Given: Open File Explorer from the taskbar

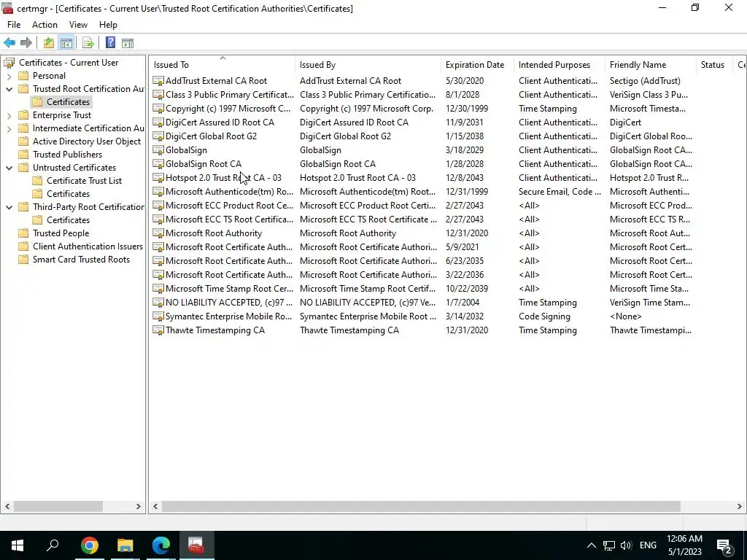Looking at the screenshot, I should [x=125, y=545].
